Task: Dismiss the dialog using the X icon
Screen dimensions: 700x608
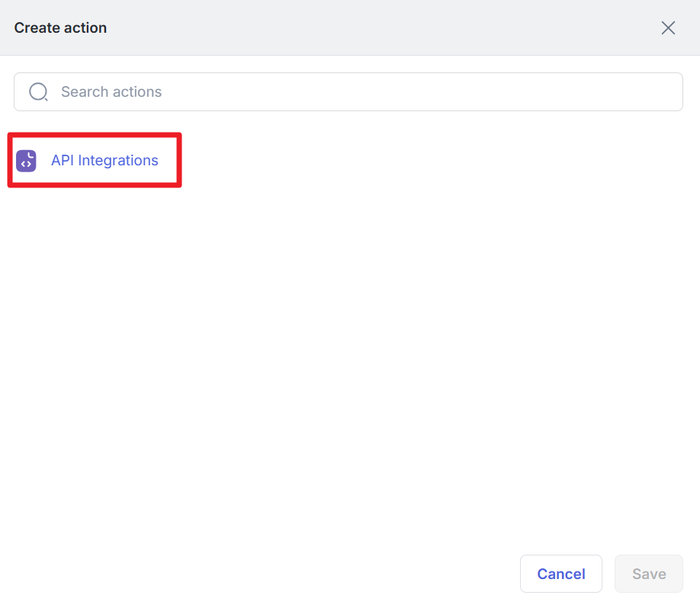Action: coord(668,28)
